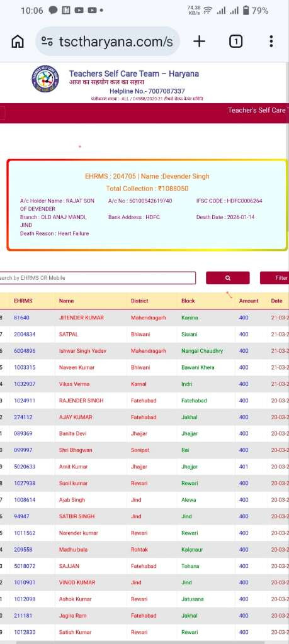Select EHRMS number 81640
Viewport: 289px width, 644px height.
(21, 318)
